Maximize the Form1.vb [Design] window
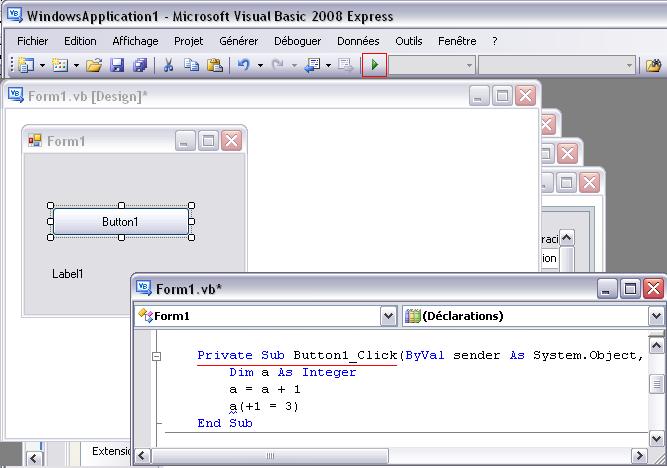 tap(502, 96)
